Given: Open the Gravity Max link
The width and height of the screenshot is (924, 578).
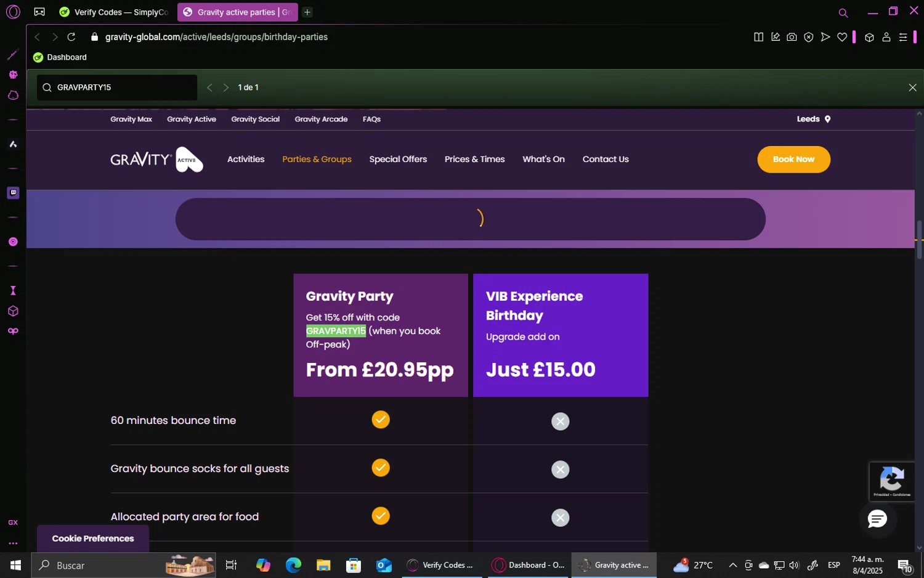Looking at the screenshot, I should tap(131, 119).
